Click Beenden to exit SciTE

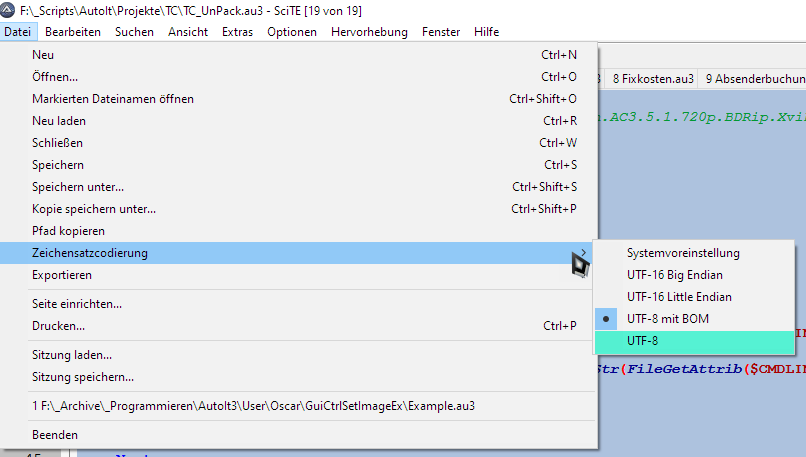pos(55,435)
